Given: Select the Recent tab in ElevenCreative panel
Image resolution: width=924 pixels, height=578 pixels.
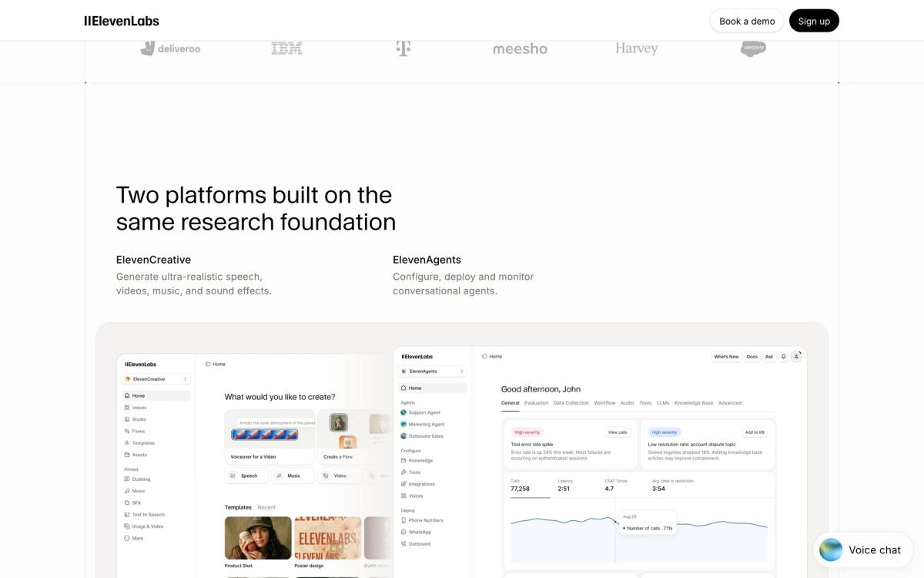Looking at the screenshot, I should [x=266, y=508].
